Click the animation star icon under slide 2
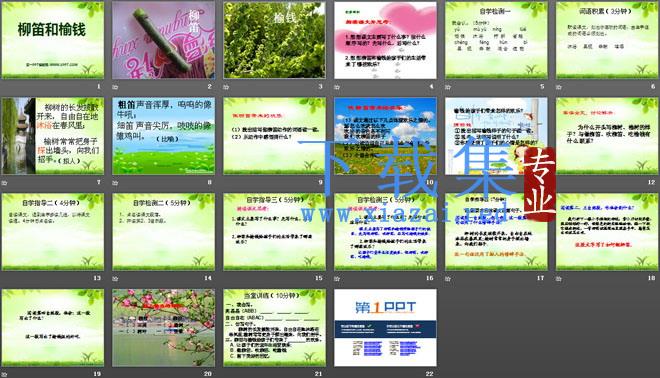This screenshot has width=660, height=378. (115, 87)
